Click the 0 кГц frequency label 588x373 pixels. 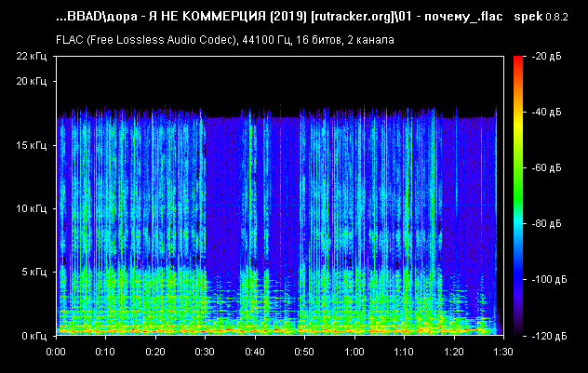point(34,336)
